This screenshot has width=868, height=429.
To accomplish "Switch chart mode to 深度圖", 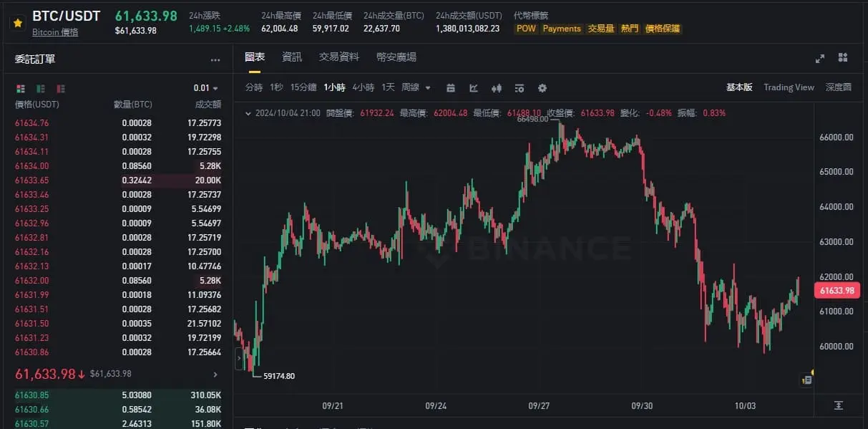I will [839, 87].
